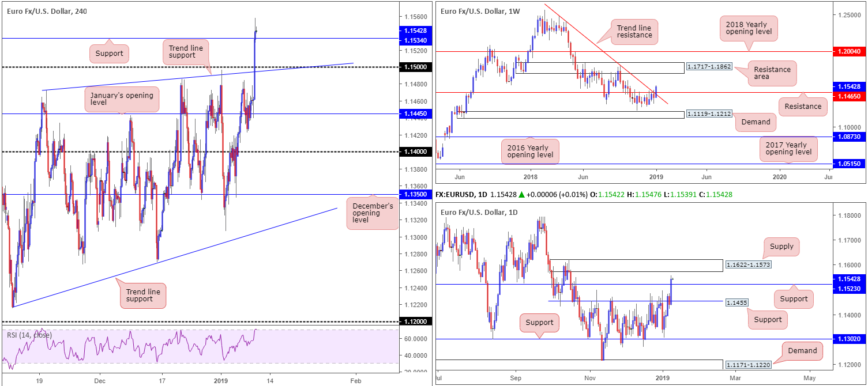Click the '1.1119-1.1212' zone label
Viewport: 868px width, 386px height.
(709, 115)
